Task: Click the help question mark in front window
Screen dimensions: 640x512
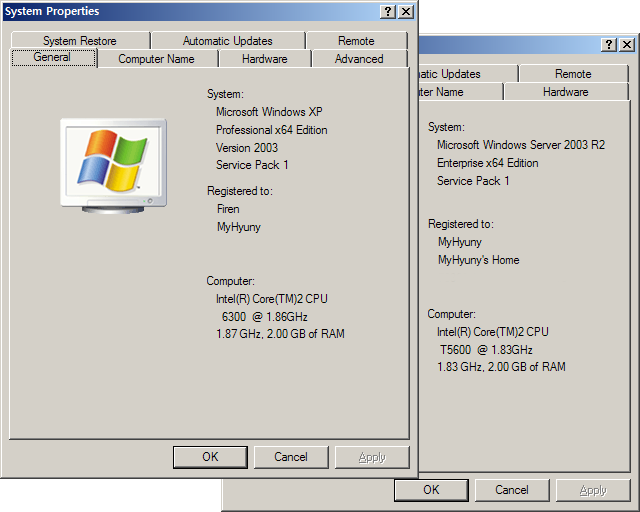Action: [388, 11]
